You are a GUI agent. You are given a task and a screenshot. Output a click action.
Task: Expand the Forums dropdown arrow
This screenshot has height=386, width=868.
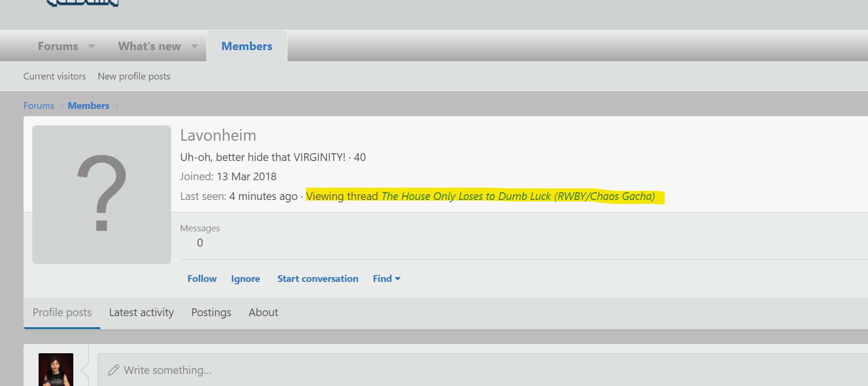click(x=92, y=46)
